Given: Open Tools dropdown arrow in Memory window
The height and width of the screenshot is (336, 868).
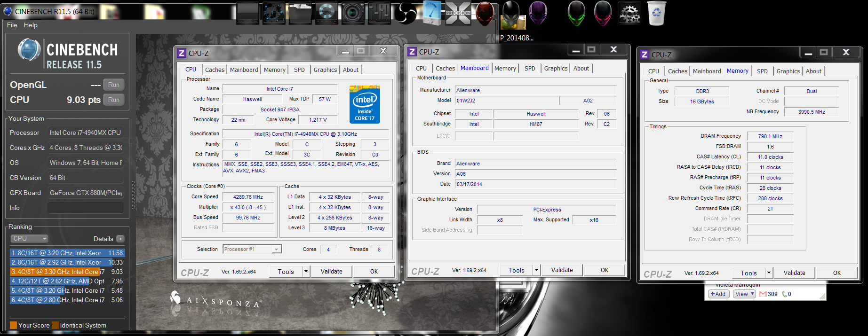Looking at the screenshot, I should coord(769,273).
